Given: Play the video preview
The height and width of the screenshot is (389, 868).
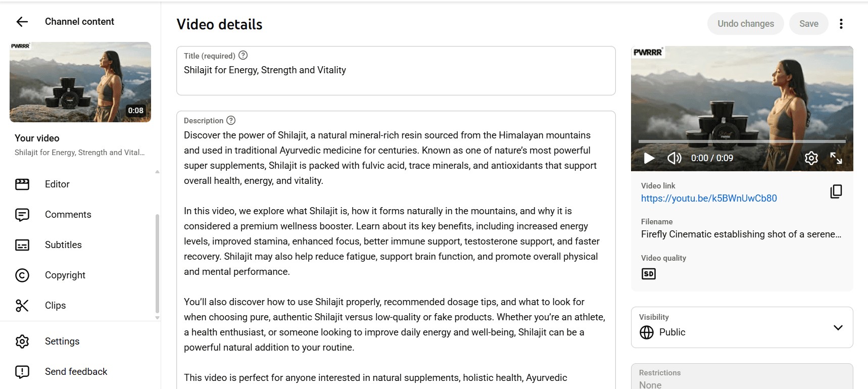Looking at the screenshot, I should click(649, 158).
